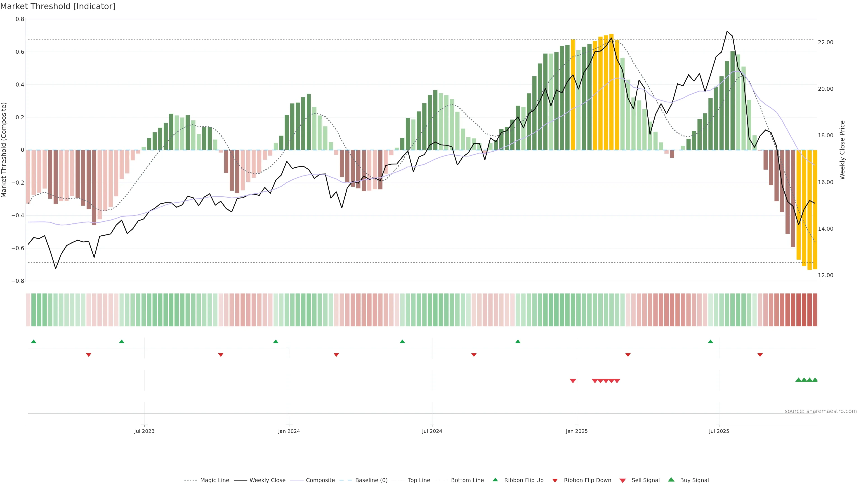Click the Ribbon Flip Up marker just before Jul 2025
Screen dimensions: 868x488
[x=711, y=342]
